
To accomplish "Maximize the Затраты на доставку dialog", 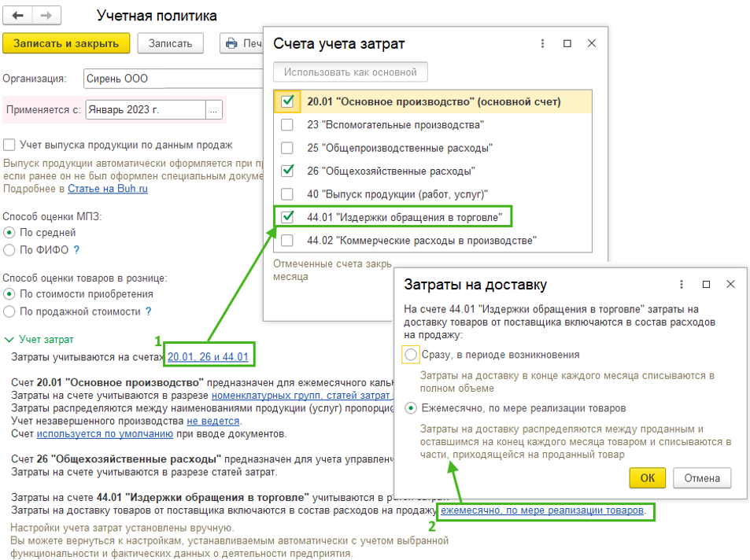I will point(706,285).
